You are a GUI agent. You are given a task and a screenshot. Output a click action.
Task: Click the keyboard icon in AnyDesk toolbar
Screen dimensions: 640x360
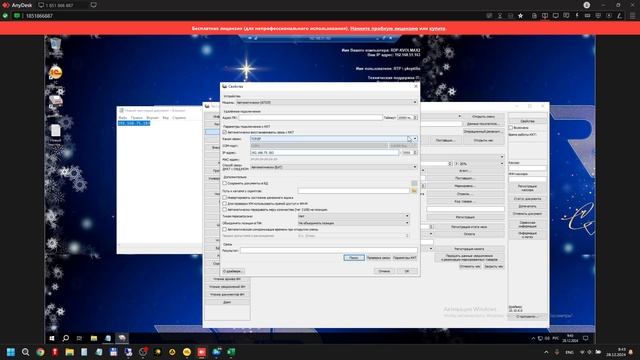coord(587,16)
